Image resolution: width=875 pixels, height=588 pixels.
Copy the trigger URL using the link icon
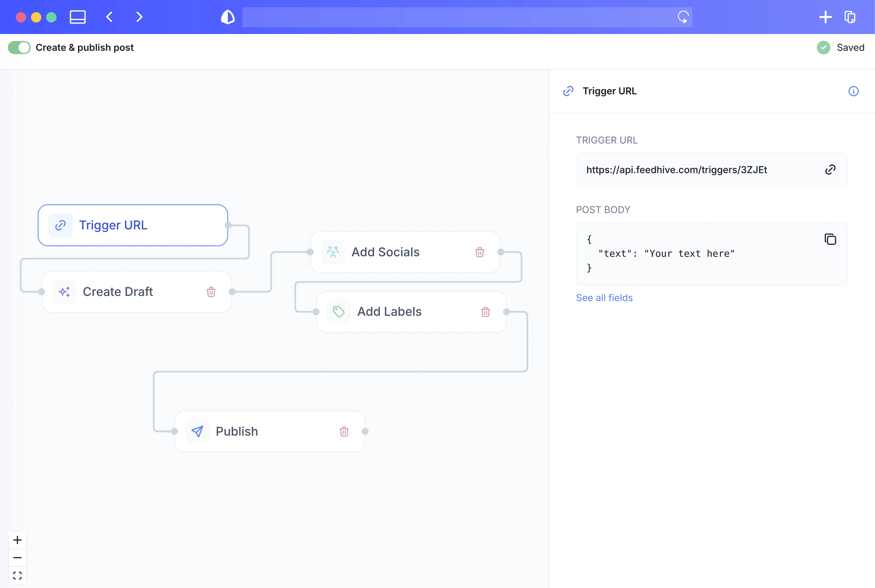[830, 169]
